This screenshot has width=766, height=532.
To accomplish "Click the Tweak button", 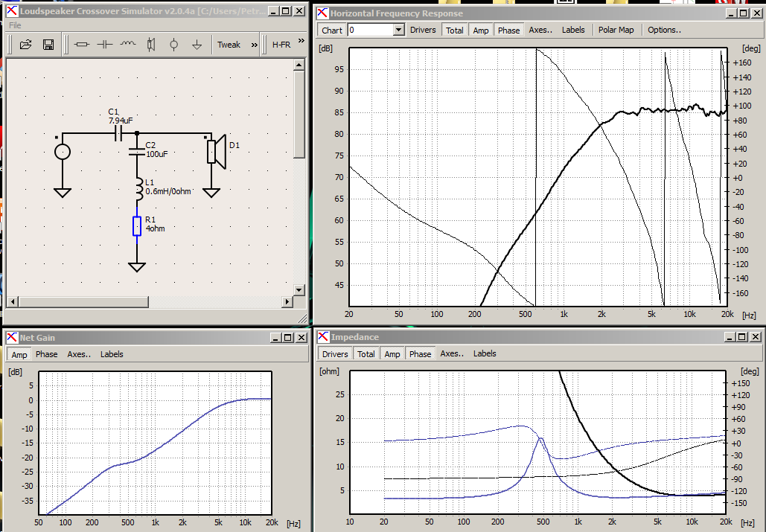I will 229,45.
